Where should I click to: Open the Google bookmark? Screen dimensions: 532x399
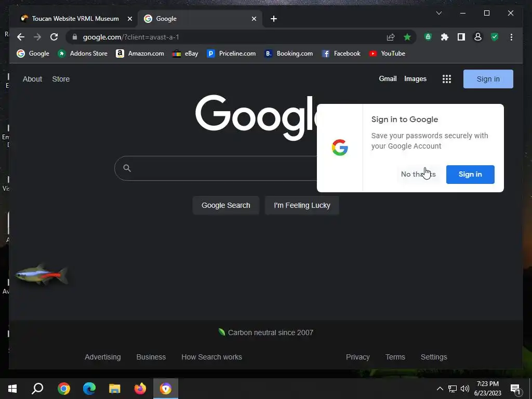pyautogui.click(x=33, y=54)
